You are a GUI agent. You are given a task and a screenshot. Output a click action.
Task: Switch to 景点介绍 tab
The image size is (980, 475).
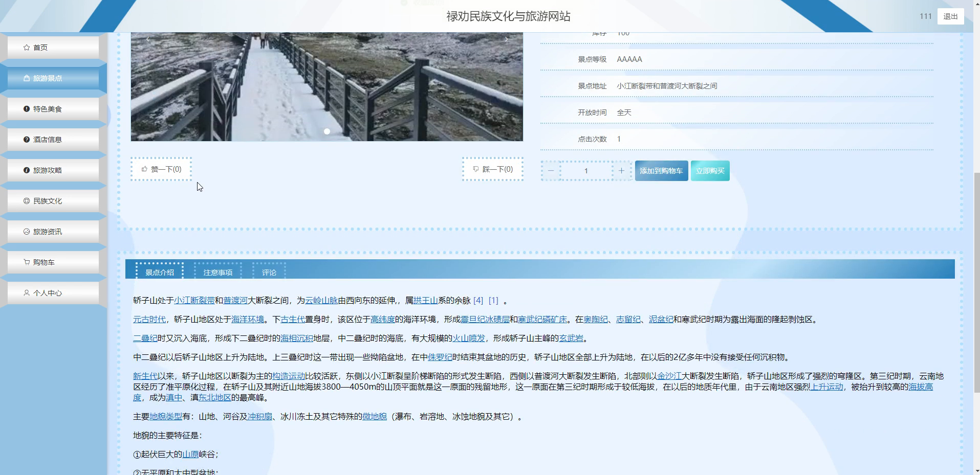tap(160, 271)
